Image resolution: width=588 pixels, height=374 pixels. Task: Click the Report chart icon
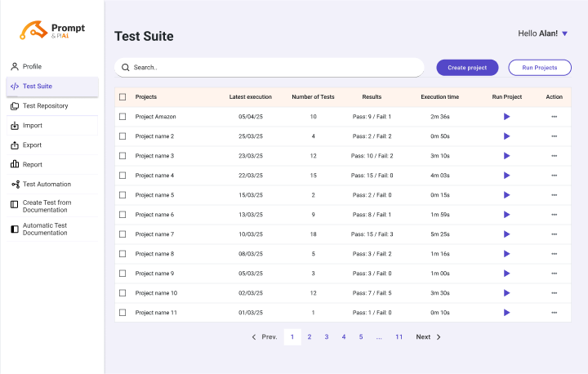coord(15,165)
